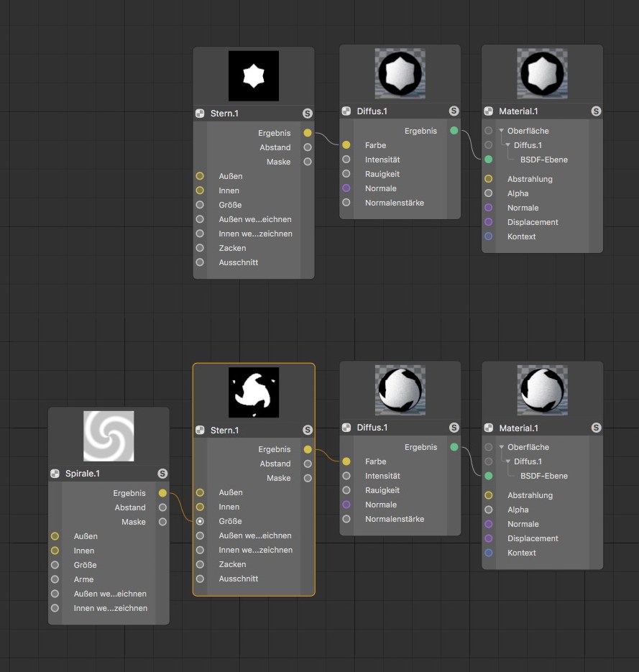Screen dimensions: 639x672
Task: Click the connected Größe port on the lower Stern.1 node
Action: pos(200,521)
